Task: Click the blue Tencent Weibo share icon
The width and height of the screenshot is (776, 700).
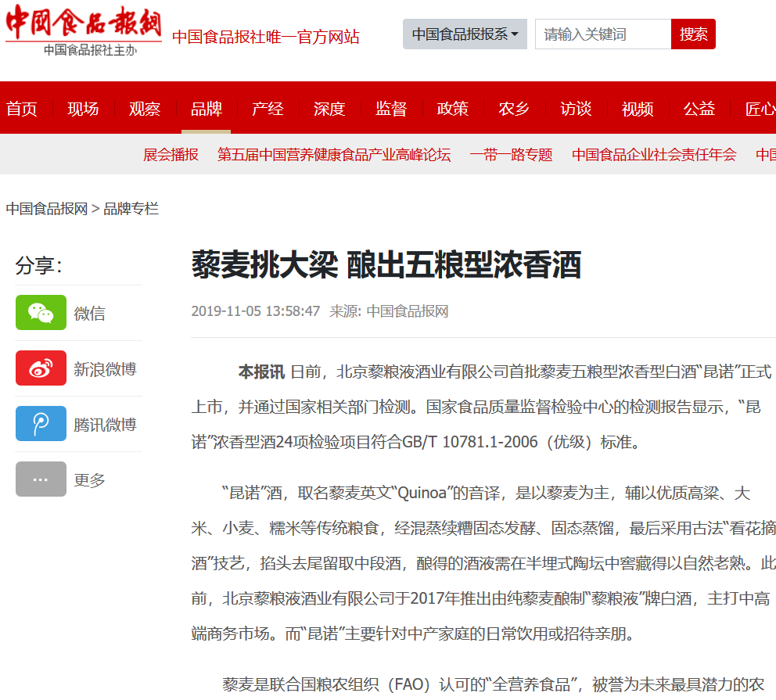Action: pos(41,423)
